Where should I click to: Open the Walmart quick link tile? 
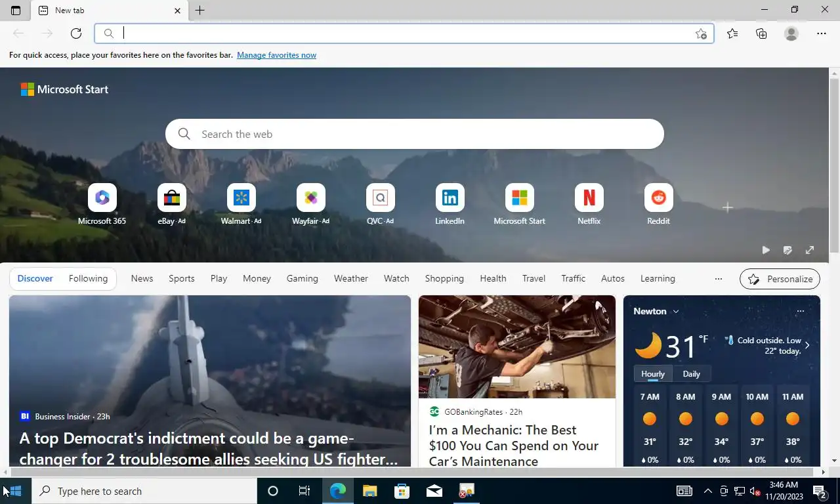pos(241,205)
